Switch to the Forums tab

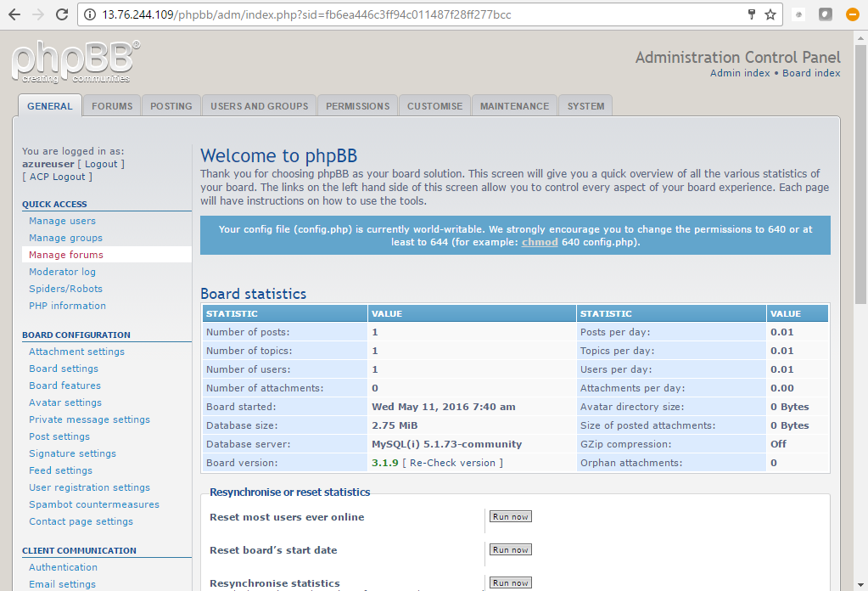(112, 106)
